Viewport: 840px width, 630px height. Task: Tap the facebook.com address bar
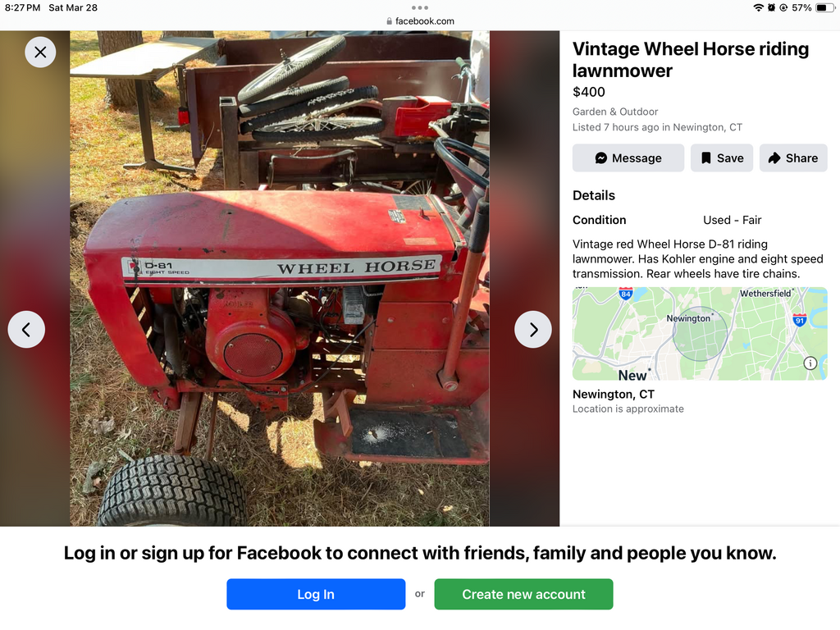pyautogui.click(x=420, y=21)
